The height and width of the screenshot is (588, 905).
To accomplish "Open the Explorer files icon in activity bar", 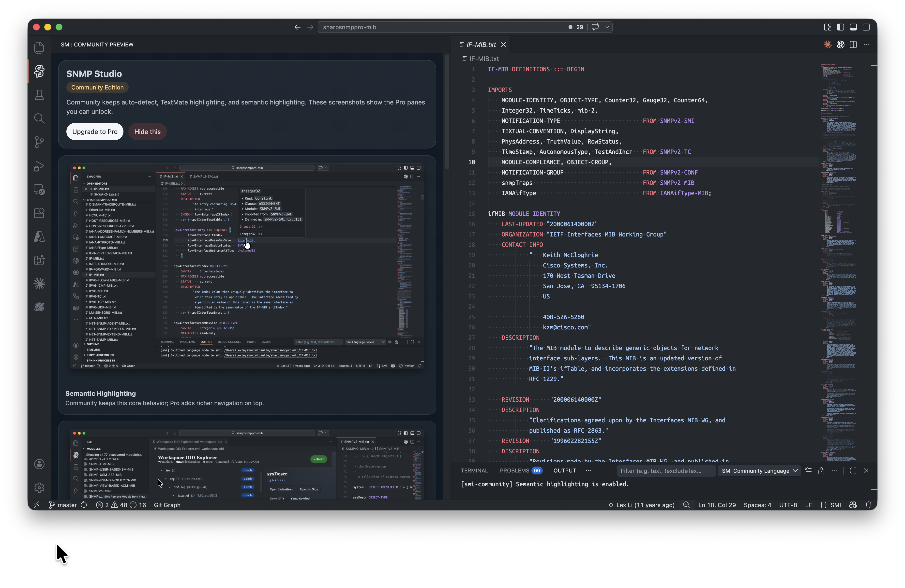I will click(x=39, y=47).
